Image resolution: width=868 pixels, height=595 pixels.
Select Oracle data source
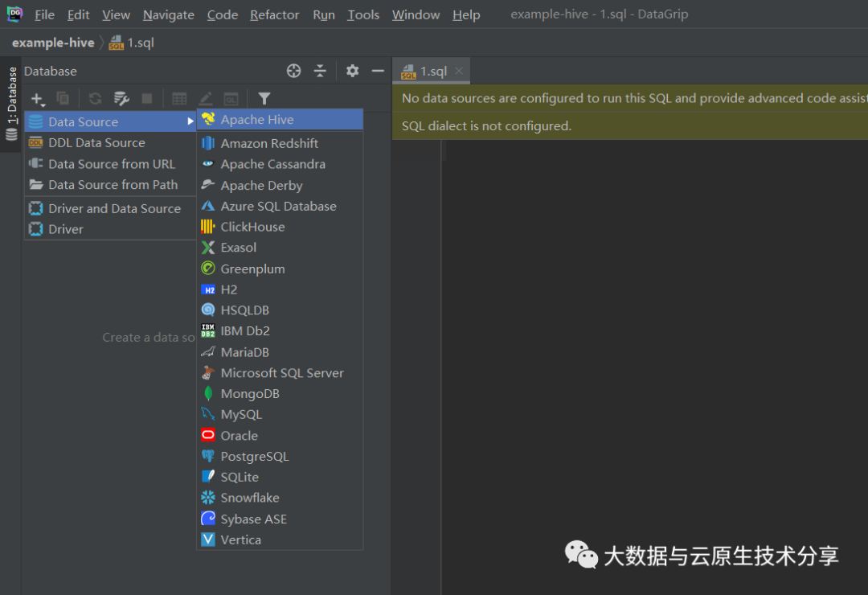pyautogui.click(x=280, y=436)
